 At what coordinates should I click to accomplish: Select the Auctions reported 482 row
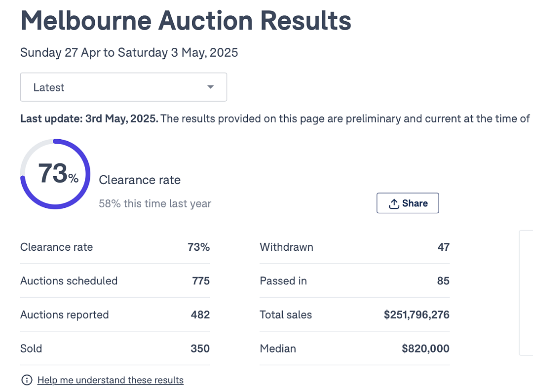(x=115, y=314)
